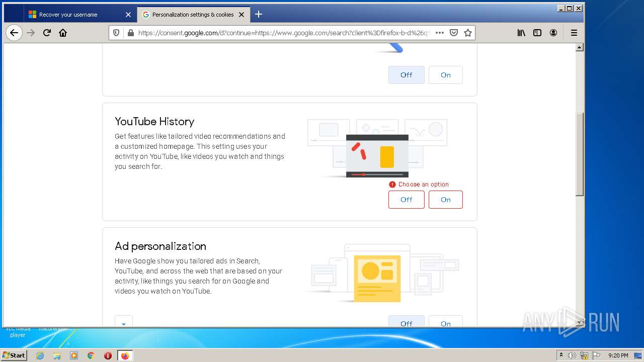This screenshot has width=644, height=362.
Task: Save page to Pocket
Action: [x=453, y=33]
